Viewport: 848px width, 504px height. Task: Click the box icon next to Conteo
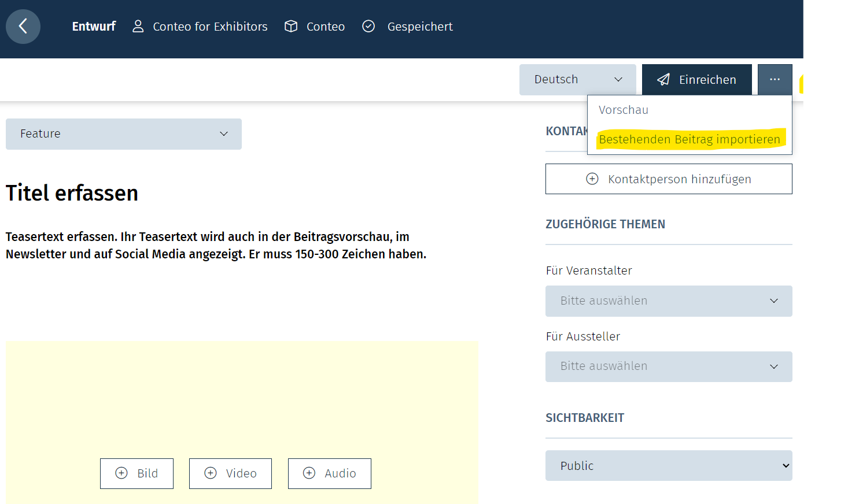coord(291,27)
